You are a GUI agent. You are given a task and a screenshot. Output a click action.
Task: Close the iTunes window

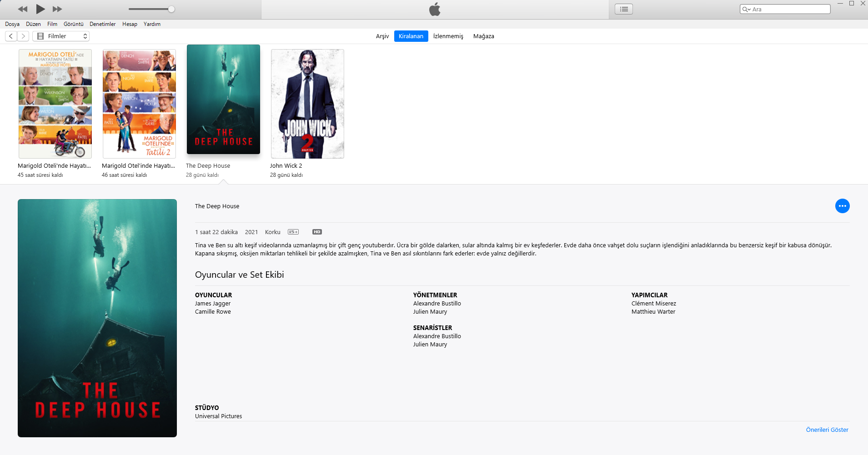coord(863,4)
